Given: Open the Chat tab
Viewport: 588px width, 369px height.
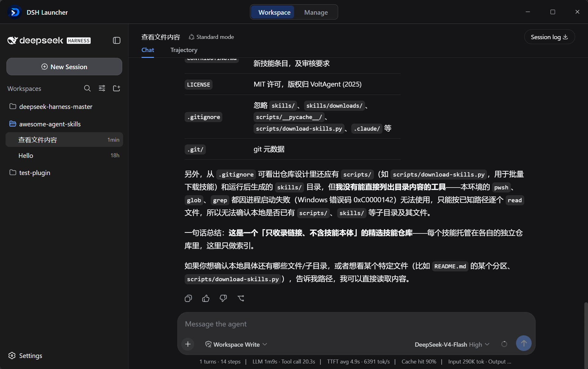Looking at the screenshot, I should [x=148, y=50].
